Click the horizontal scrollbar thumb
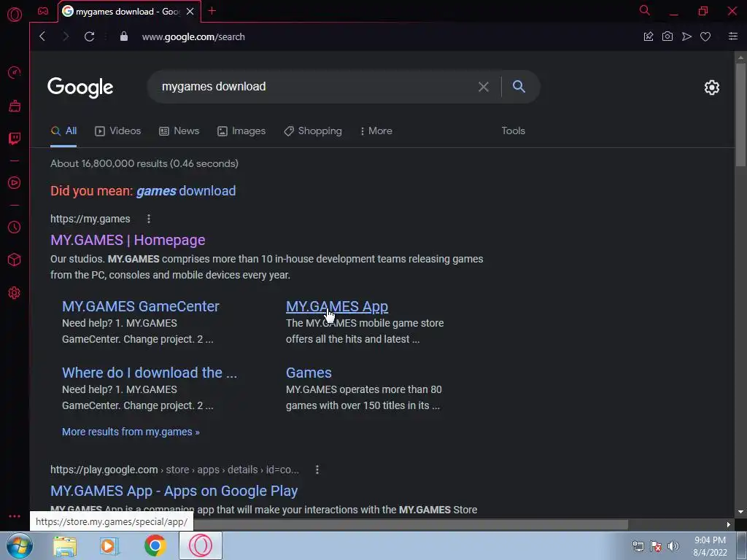This screenshot has height=560, width=747. coord(410,525)
